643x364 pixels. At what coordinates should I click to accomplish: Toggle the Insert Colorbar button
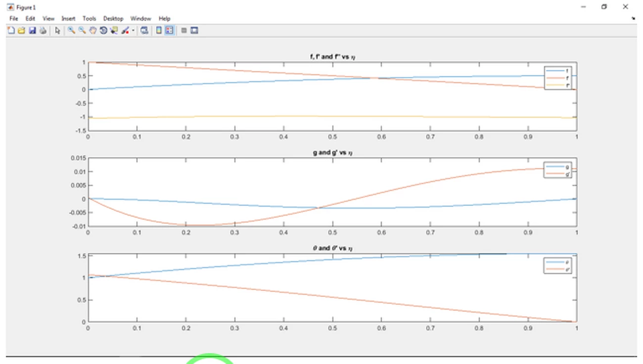(x=159, y=31)
